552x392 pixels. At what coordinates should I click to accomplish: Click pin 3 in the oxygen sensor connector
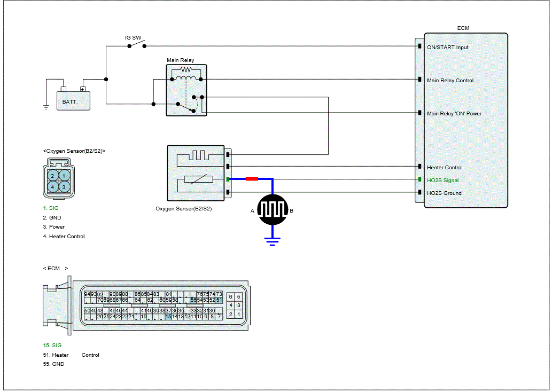pos(64,187)
